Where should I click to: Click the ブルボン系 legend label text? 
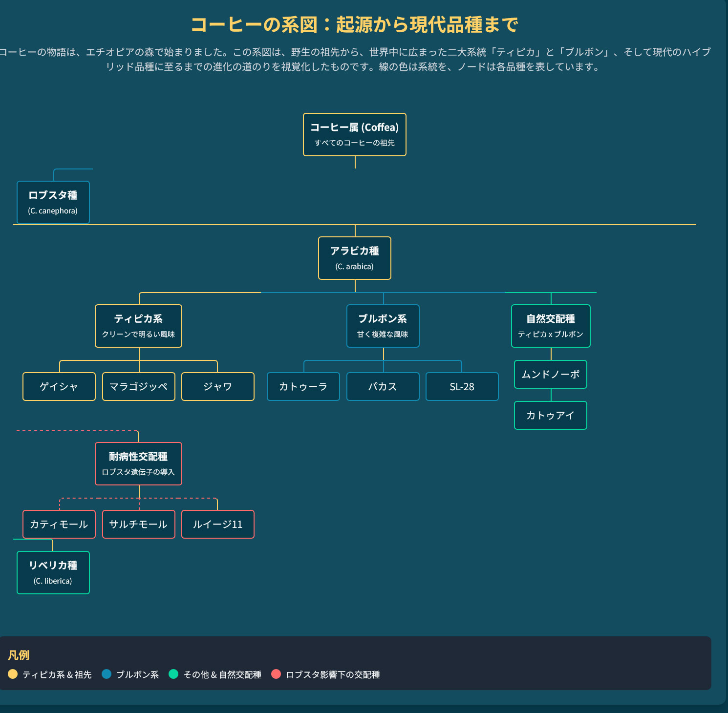point(138,675)
